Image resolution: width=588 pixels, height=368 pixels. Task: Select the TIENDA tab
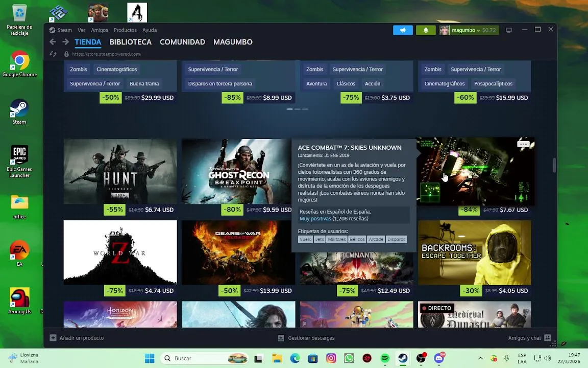(88, 42)
